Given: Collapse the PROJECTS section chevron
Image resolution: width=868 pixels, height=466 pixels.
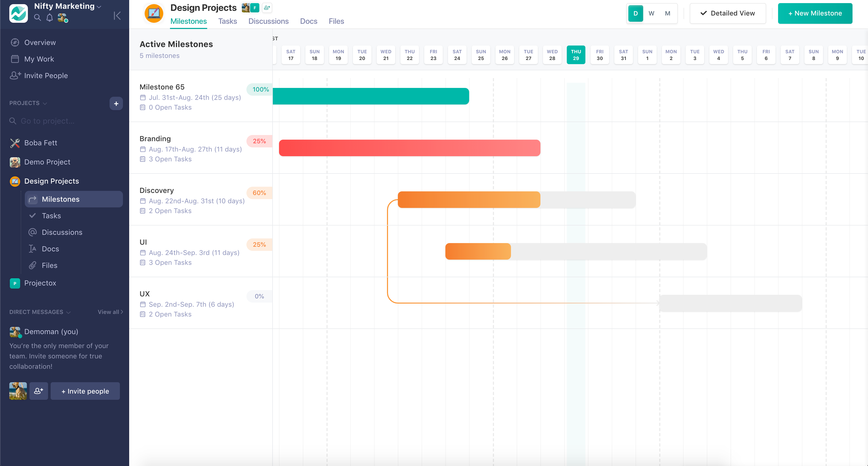Looking at the screenshot, I should click(x=45, y=103).
